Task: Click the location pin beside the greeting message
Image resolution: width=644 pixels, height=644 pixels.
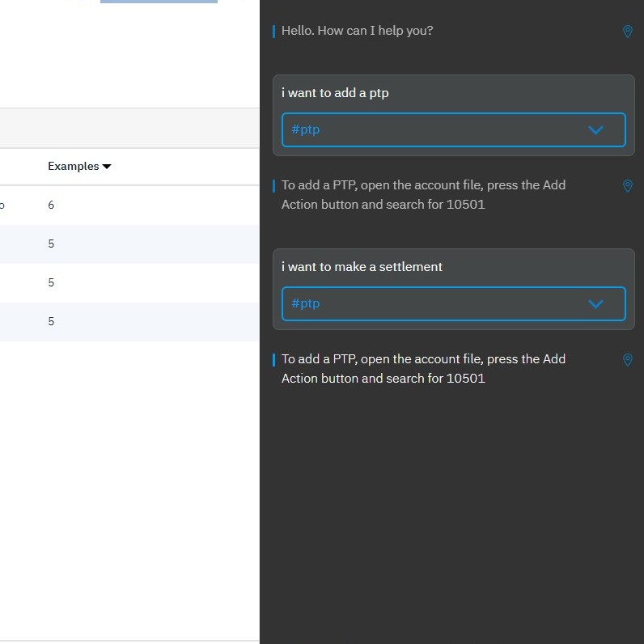Action: pos(627,31)
